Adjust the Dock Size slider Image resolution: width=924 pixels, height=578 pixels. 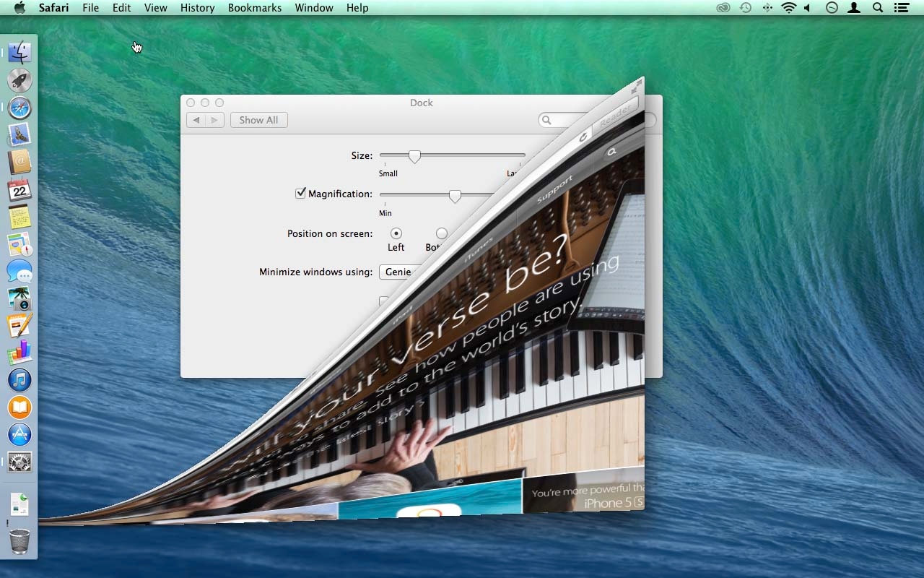pyautogui.click(x=414, y=156)
